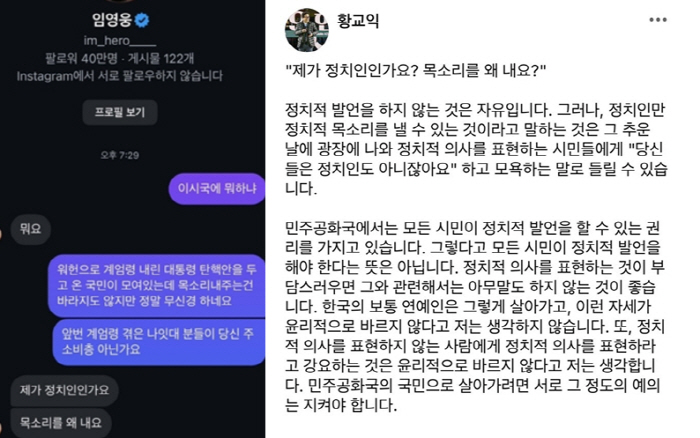The height and width of the screenshot is (438, 700).
Task: Select the im_hero username text
Action: coord(120,41)
